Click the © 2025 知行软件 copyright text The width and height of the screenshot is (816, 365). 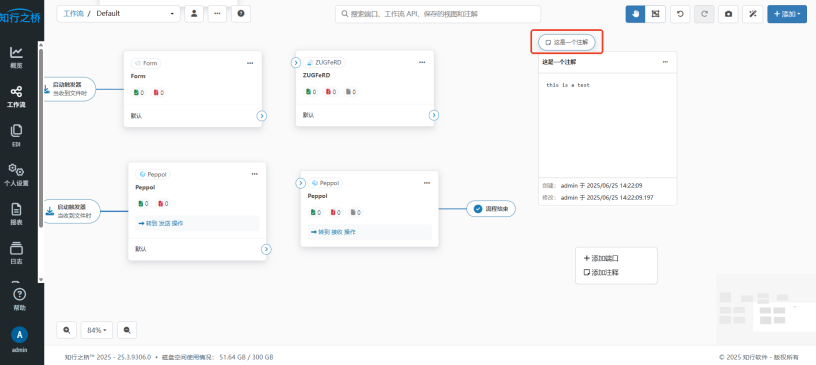(x=759, y=357)
